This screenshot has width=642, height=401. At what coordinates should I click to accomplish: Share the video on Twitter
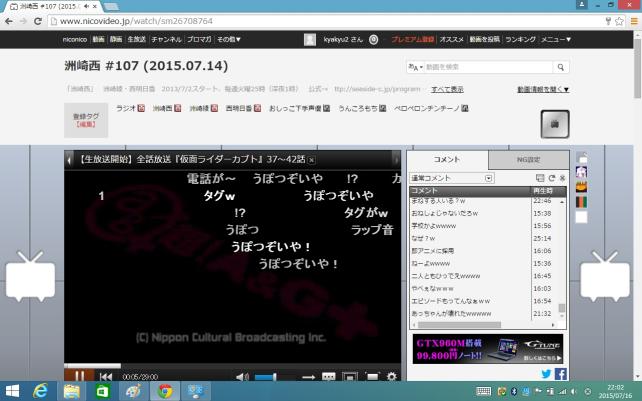click(x=546, y=374)
